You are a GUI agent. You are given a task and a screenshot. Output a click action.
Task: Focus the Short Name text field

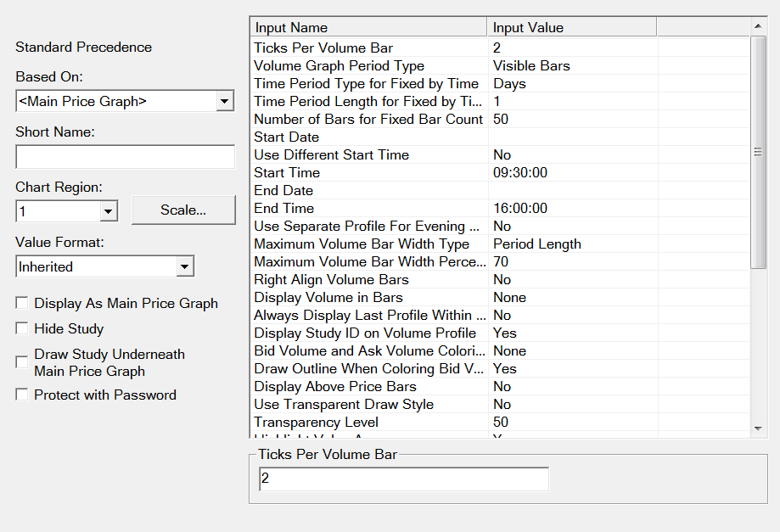click(x=125, y=157)
